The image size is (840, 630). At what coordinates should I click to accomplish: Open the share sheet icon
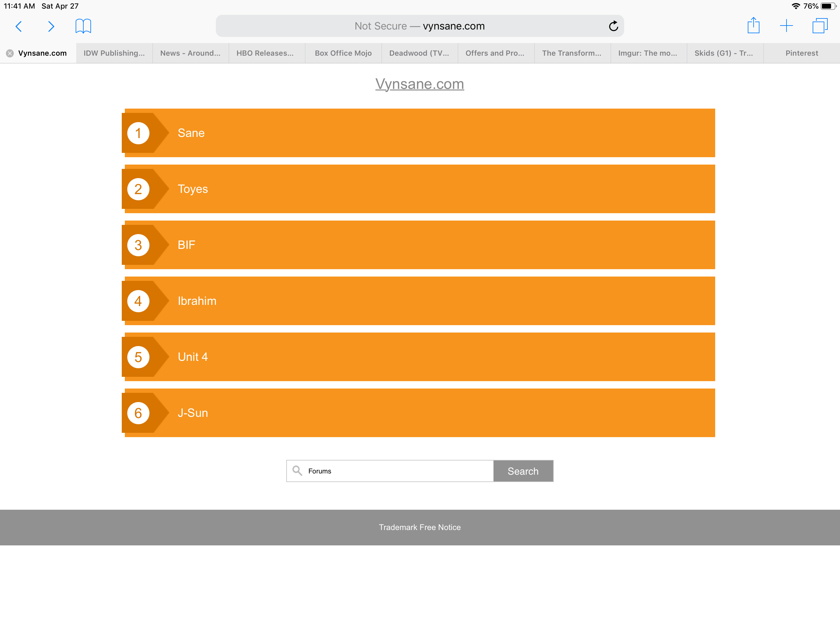point(753,26)
